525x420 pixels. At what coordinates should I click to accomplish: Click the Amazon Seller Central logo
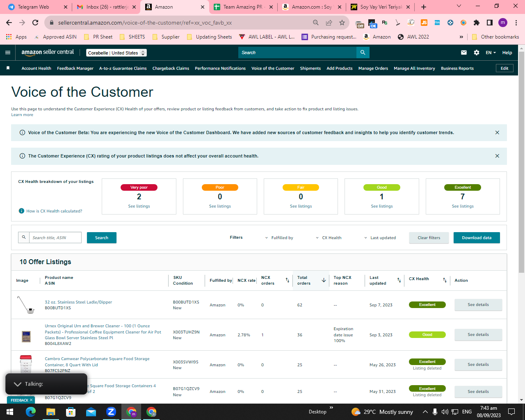pyautogui.click(x=48, y=52)
